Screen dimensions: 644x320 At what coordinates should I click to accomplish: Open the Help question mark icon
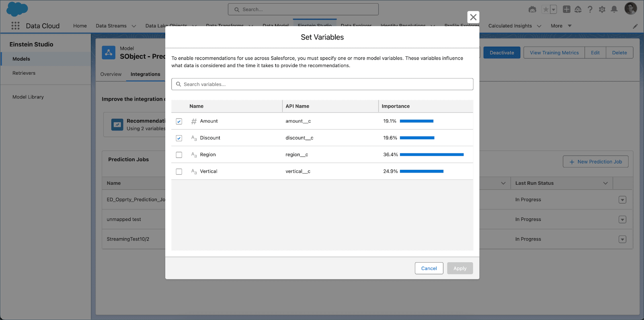tap(590, 9)
